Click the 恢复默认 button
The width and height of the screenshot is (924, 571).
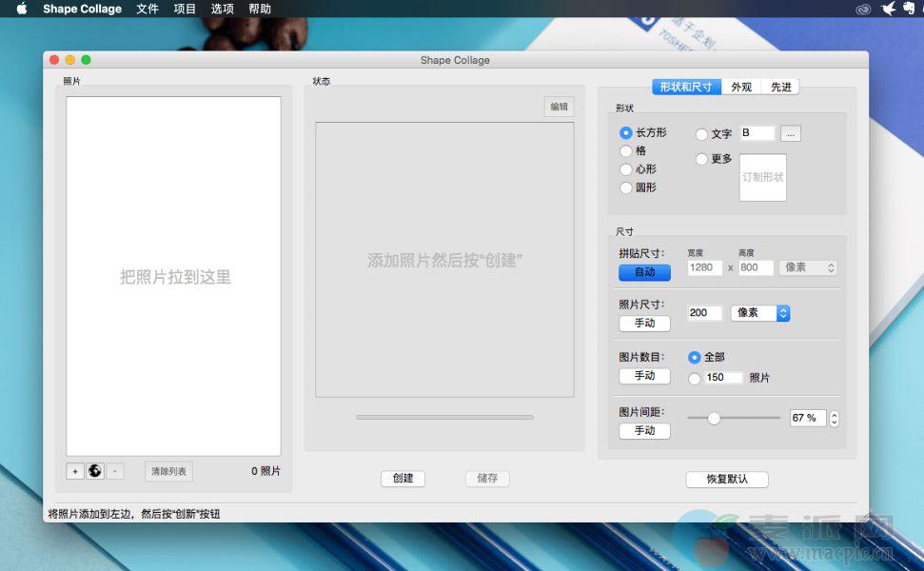(x=726, y=480)
